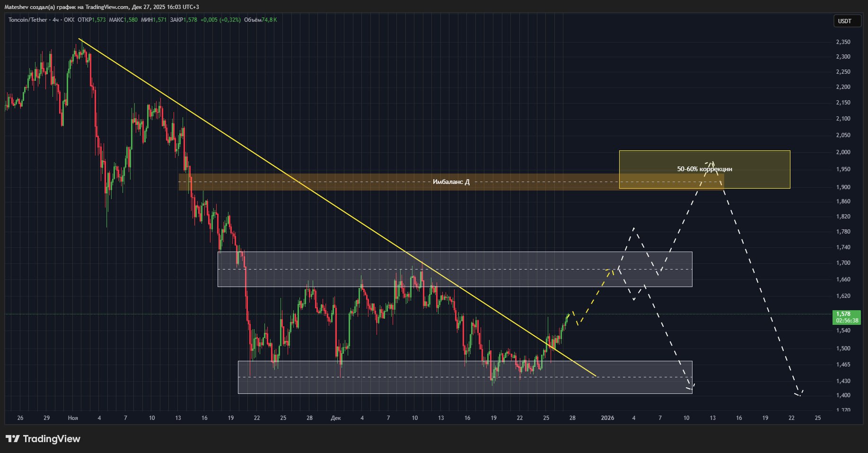This screenshot has height=453, width=868.
Task: Click the ОТКР 1,573 open value
Action: [x=92, y=20]
